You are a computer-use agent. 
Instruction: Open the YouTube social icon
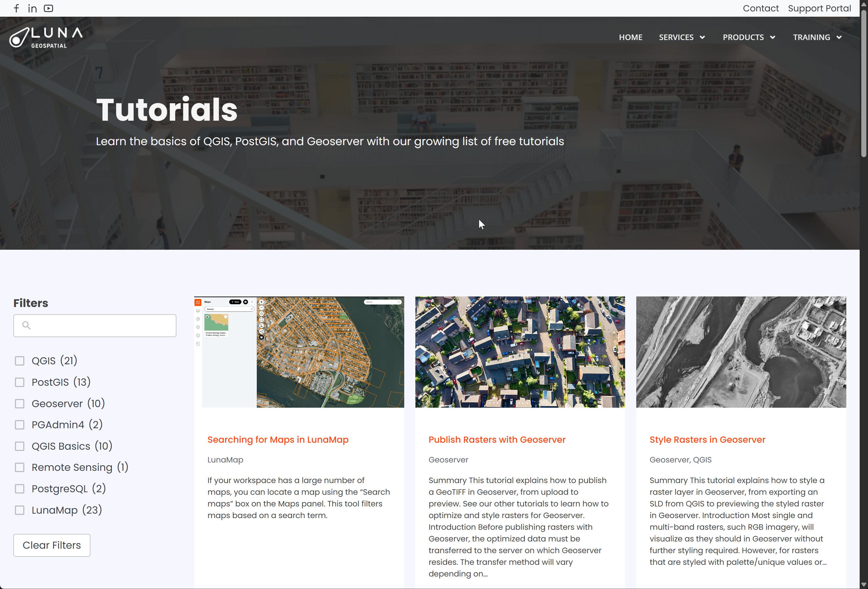(x=48, y=8)
